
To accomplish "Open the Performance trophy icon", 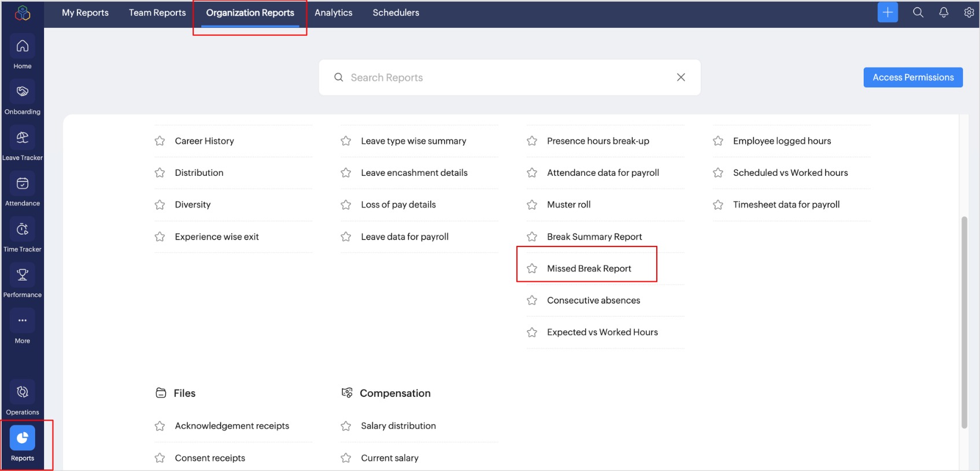I will tap(23, 275).
